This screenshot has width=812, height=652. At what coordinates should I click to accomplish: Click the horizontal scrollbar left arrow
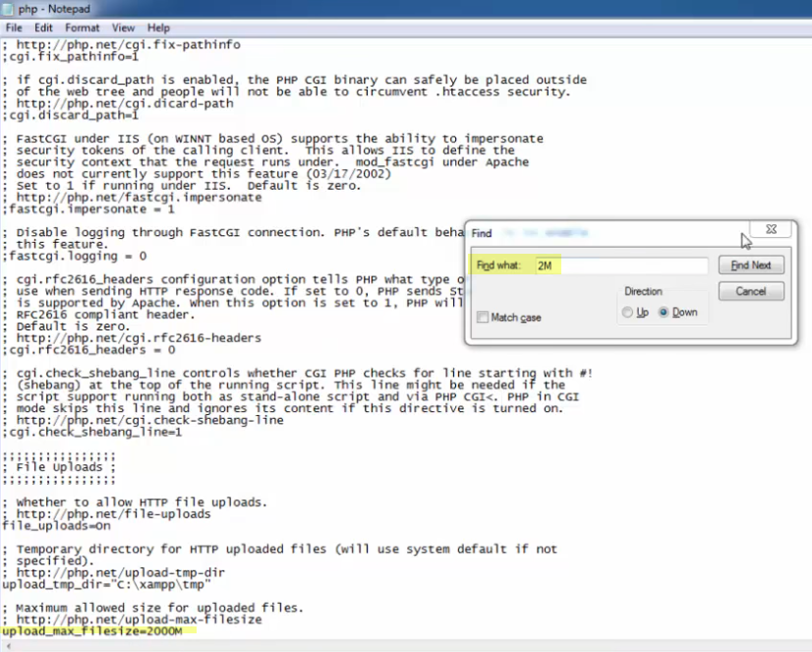pyautogui.click(x=8, y=646)
